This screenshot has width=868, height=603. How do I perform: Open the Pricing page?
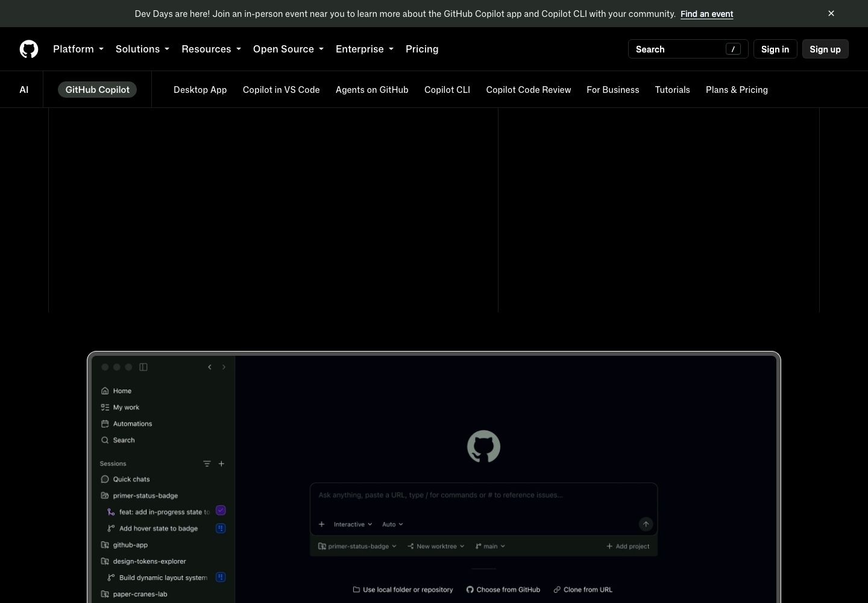tap(422, 49)
